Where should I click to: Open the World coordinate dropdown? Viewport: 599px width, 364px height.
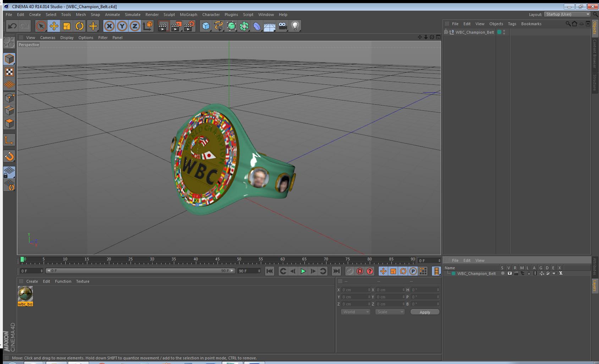[x=356, y=312]
